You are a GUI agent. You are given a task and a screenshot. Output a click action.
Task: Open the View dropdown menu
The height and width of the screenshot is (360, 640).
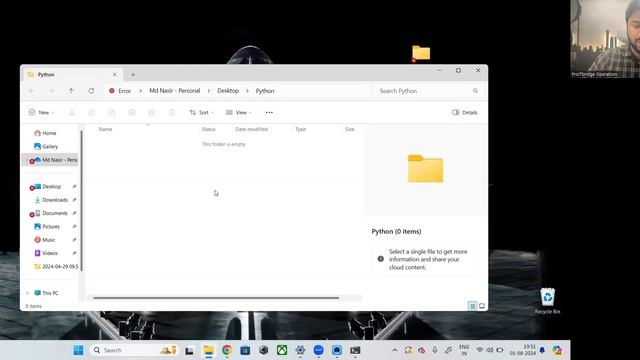239,112
